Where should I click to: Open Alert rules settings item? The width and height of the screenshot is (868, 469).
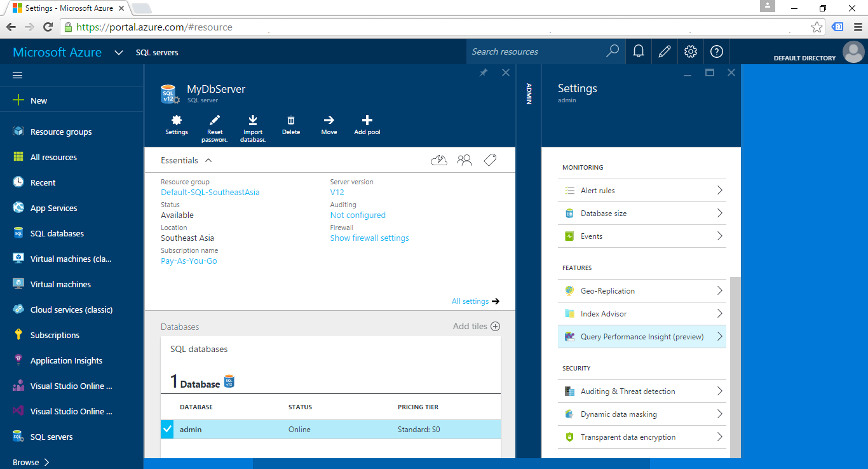642,191
